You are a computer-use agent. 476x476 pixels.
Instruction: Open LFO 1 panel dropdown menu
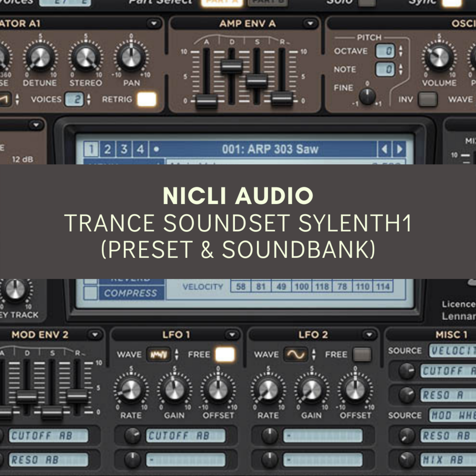(x=232, y=334)
